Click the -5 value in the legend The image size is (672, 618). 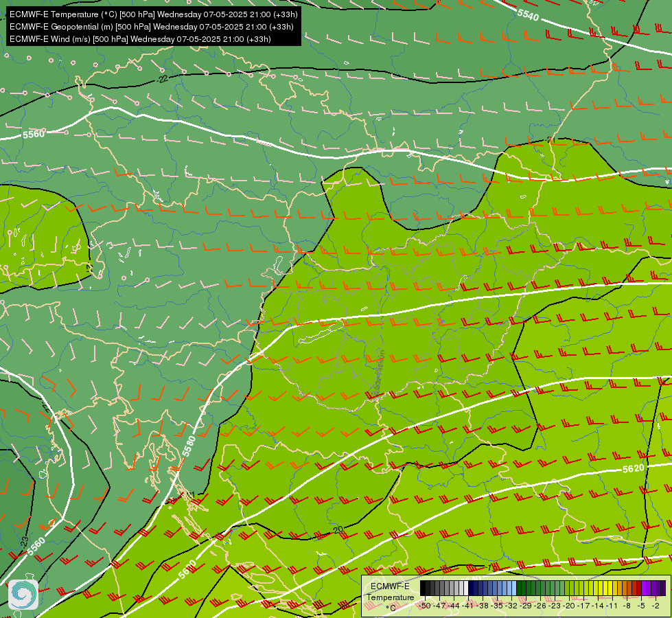[x=642, y=606]
